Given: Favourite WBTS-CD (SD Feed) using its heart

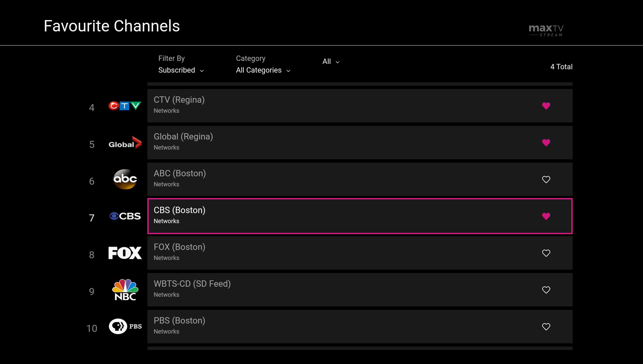Looking at the screenshot, I should (x=546, y=290).
